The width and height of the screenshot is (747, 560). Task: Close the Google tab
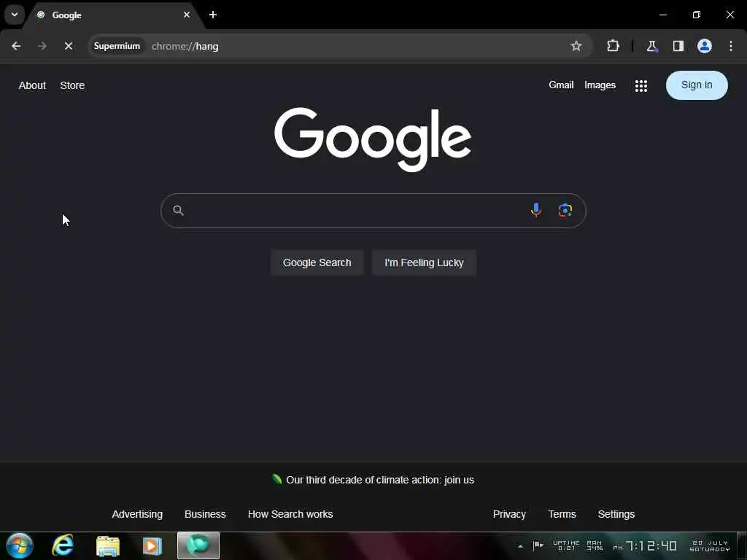click(187, 15)
